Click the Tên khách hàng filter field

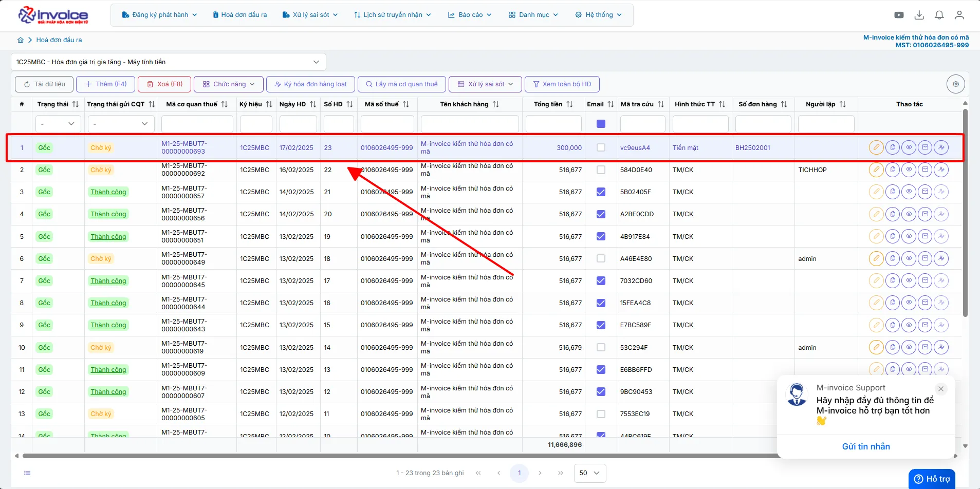click(x=470, y=124)
